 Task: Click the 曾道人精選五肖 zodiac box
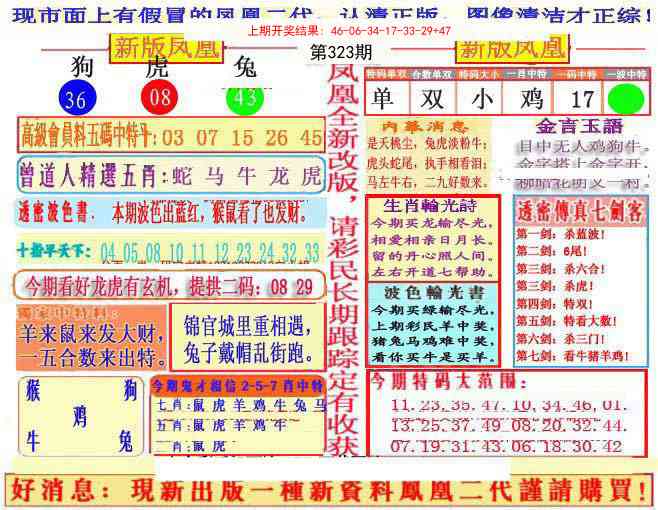click(170, 175)
